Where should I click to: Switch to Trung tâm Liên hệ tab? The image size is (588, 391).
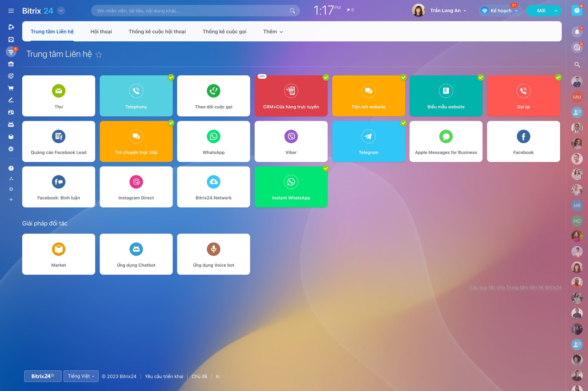52,32
